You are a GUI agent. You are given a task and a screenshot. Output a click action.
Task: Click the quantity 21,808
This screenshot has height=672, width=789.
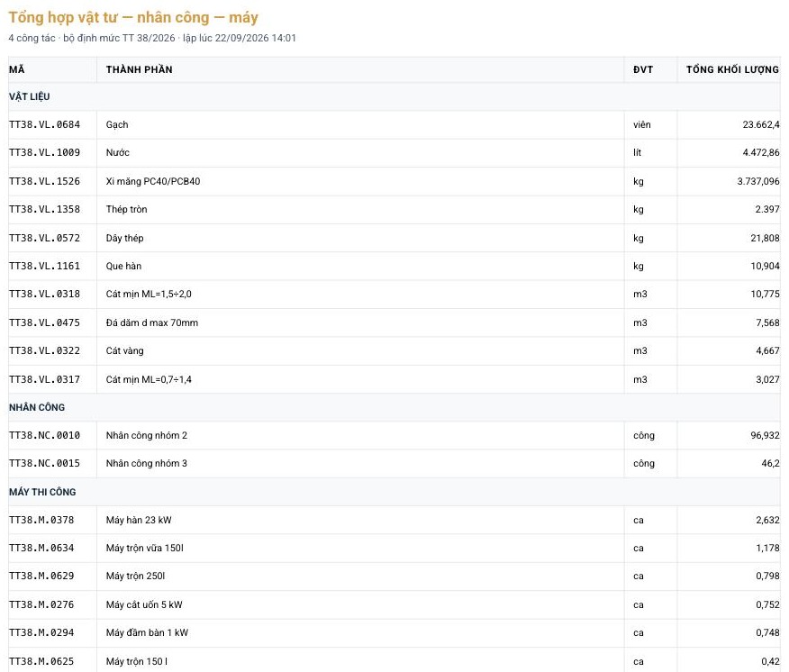[x=765, y=238]
